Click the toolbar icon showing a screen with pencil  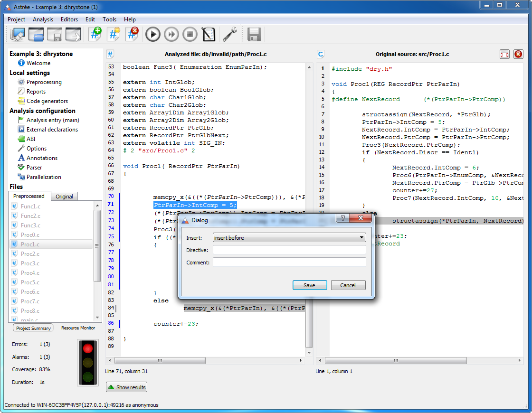(17, 34)
